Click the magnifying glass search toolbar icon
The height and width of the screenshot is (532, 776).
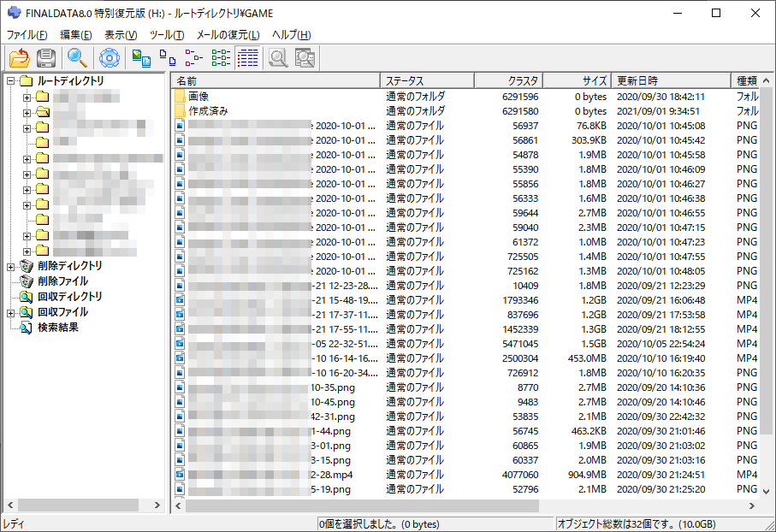click(77, 58)
